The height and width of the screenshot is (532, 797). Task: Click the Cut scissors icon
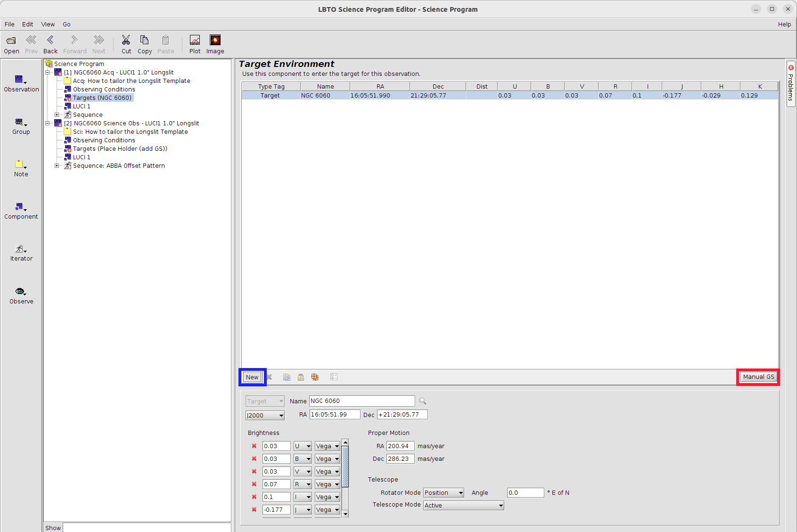tap(126, 44)
